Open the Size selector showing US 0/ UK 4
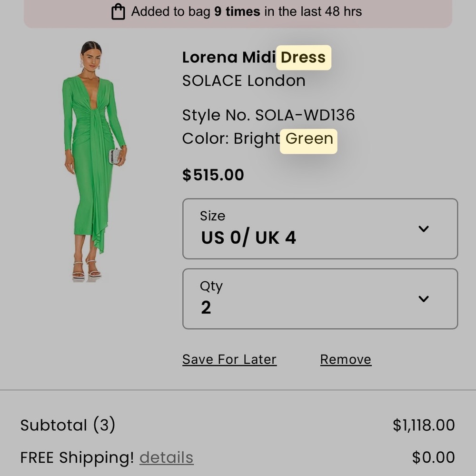The width and height of the screenshot is (476, 476). pyautogui.click(x=320, y=229)
